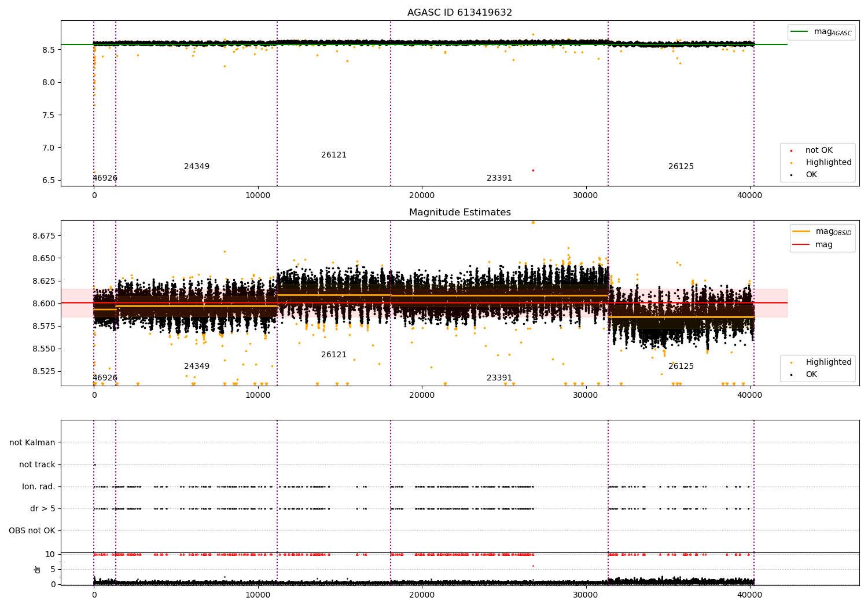Click the 'dr > 5' flag row label
The height and width of the screenshot is (608, 868).
coord(43,509)
